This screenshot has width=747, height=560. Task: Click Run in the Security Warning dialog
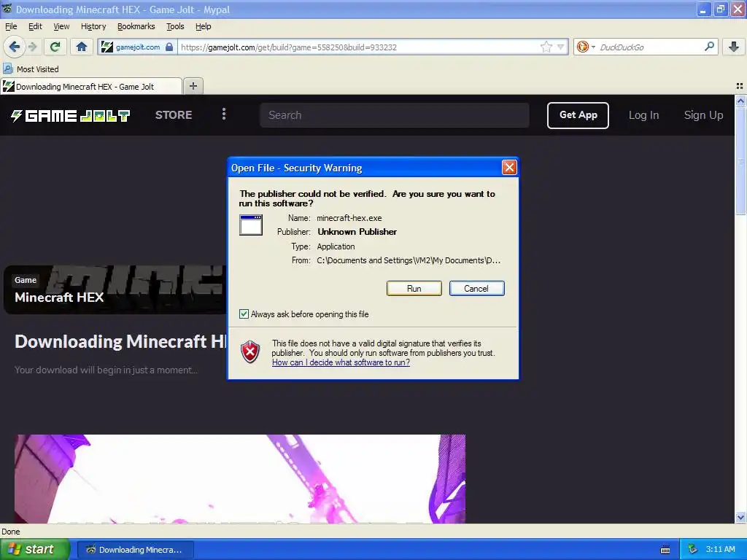point(414,288)
